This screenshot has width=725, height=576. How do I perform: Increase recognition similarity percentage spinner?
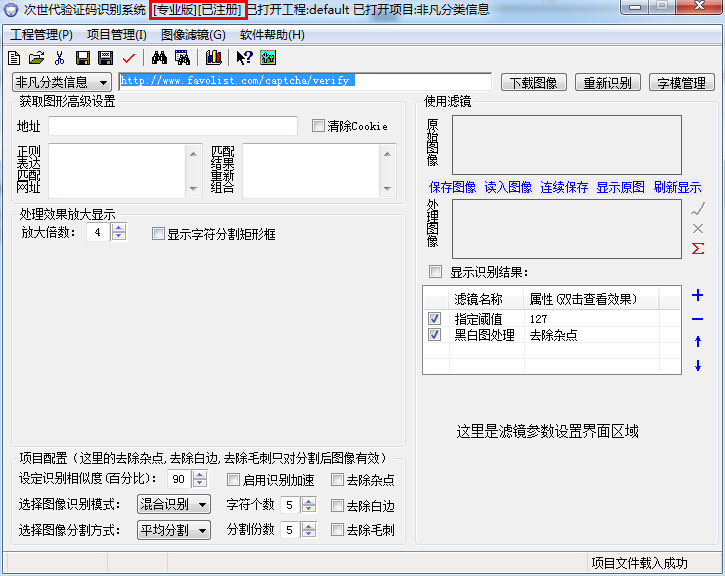pyautogui.click(x=200, y=474)
